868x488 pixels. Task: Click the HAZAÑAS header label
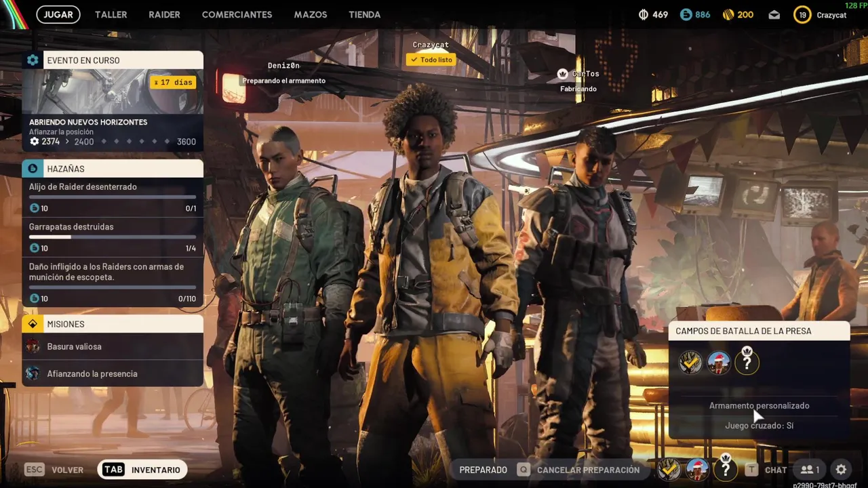tap(66, 169)
